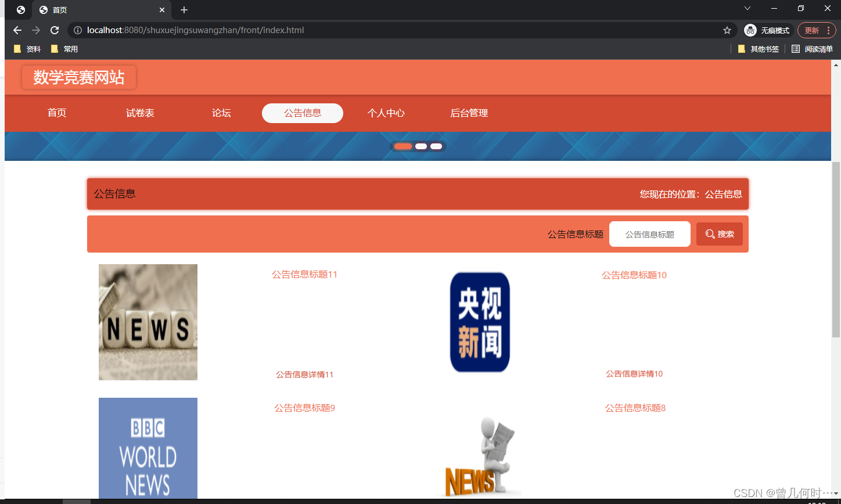This screenshot has width=841, height=504.
Task: Select the first orange carousel indicator
Action: pyautogui.click(x=403, y=146)
